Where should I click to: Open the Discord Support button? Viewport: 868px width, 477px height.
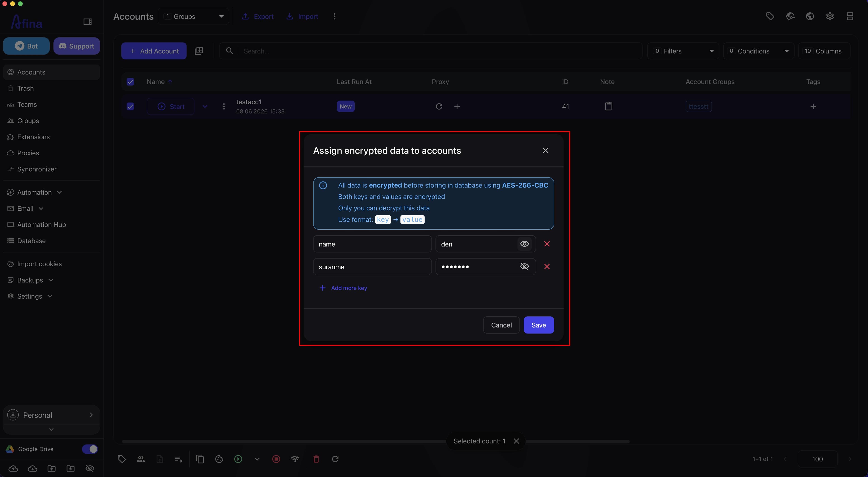point(76,46)
